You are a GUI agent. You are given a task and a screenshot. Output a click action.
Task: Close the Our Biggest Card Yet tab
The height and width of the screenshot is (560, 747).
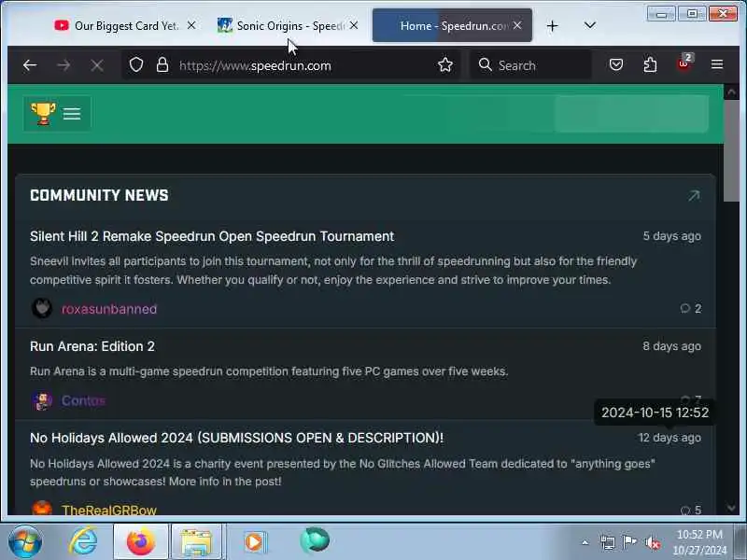click(x=191, y=25)
